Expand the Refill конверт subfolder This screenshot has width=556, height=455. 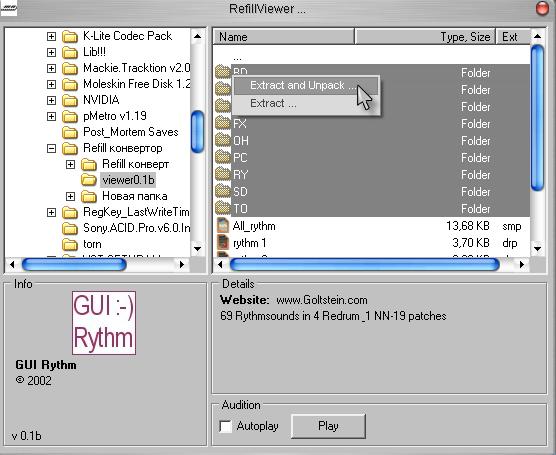click(71, 164)
